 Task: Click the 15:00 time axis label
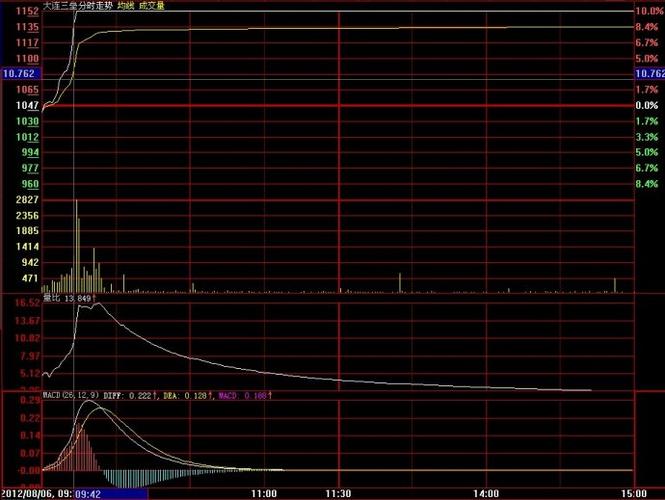coord(634,494)
